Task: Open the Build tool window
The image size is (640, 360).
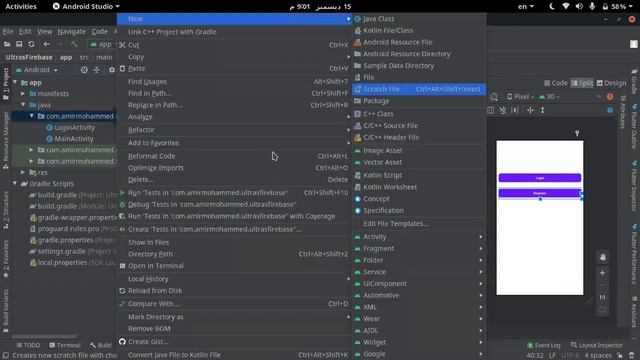Action: click(x=100, y=345)
